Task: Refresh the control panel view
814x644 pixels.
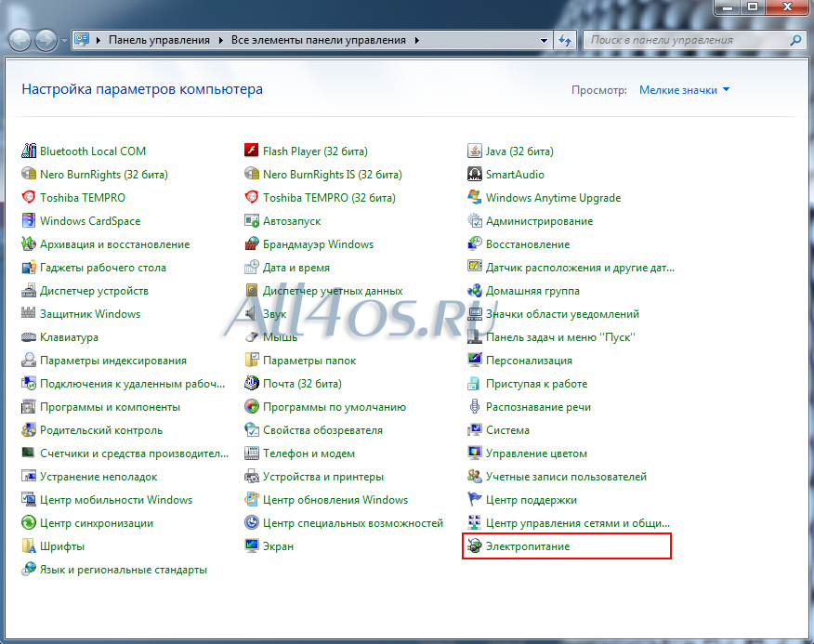Action: 564,40
